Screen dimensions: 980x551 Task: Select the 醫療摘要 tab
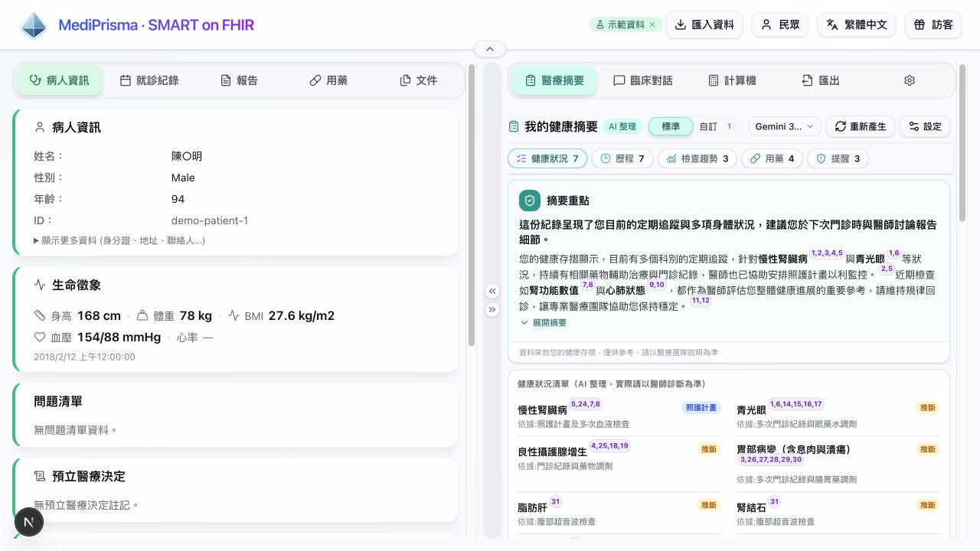tap(554, 80)
